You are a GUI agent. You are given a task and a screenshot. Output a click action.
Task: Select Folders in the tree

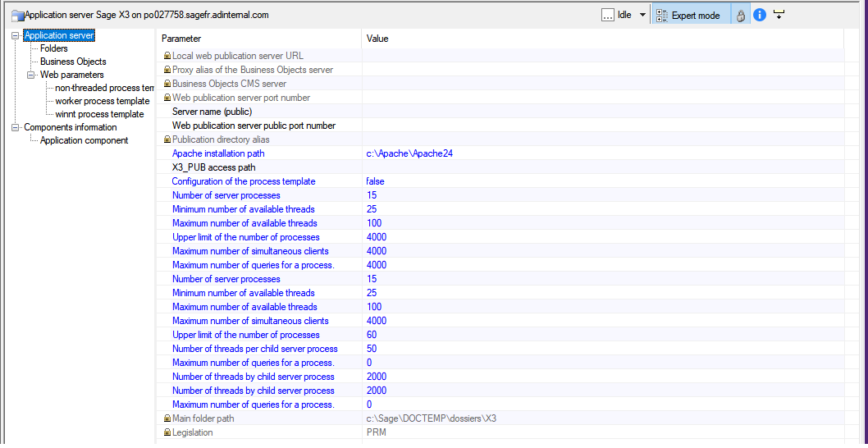tap(54, 48)
